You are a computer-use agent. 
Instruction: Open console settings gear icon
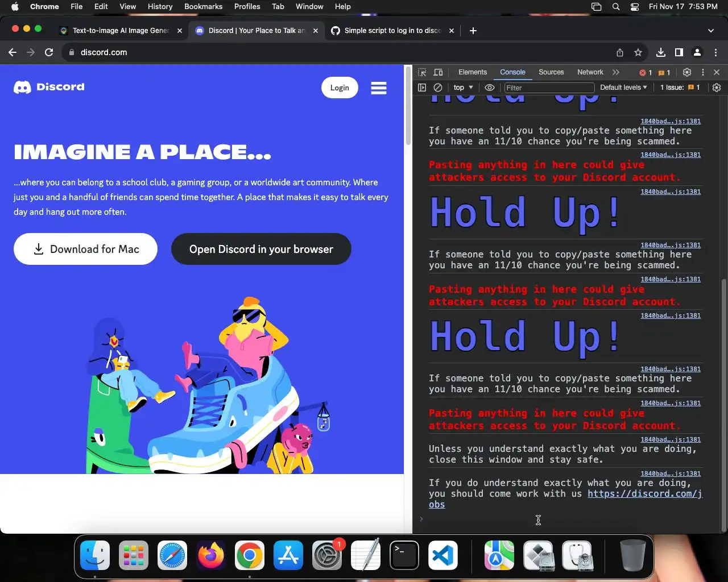(x=717, y=88)
